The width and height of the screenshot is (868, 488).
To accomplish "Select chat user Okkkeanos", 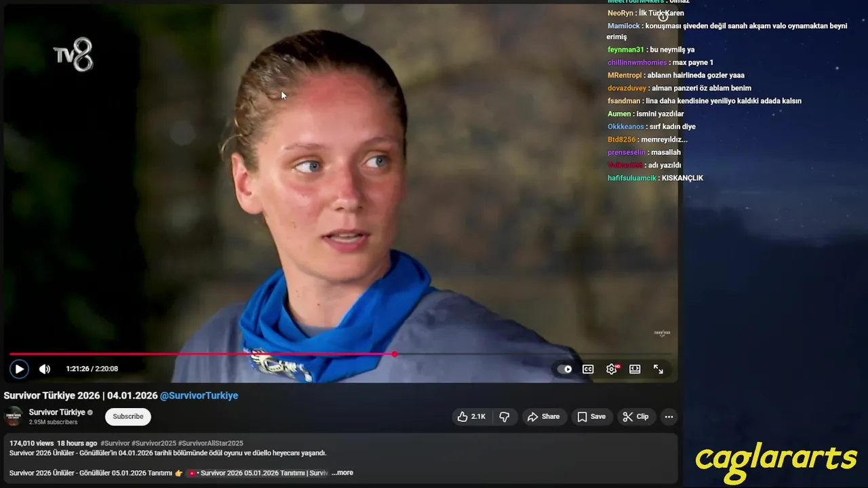I will coord(626,127).
